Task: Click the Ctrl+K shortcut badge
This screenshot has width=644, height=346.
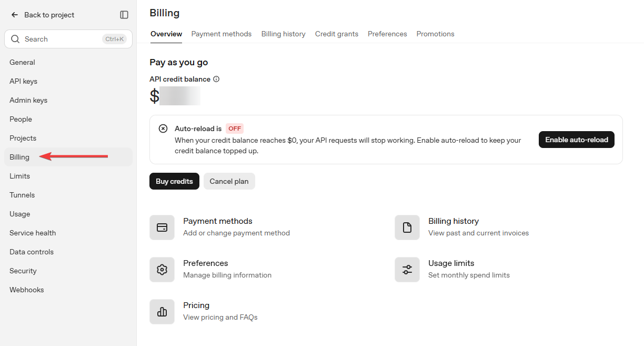Action: click(114, 39)
